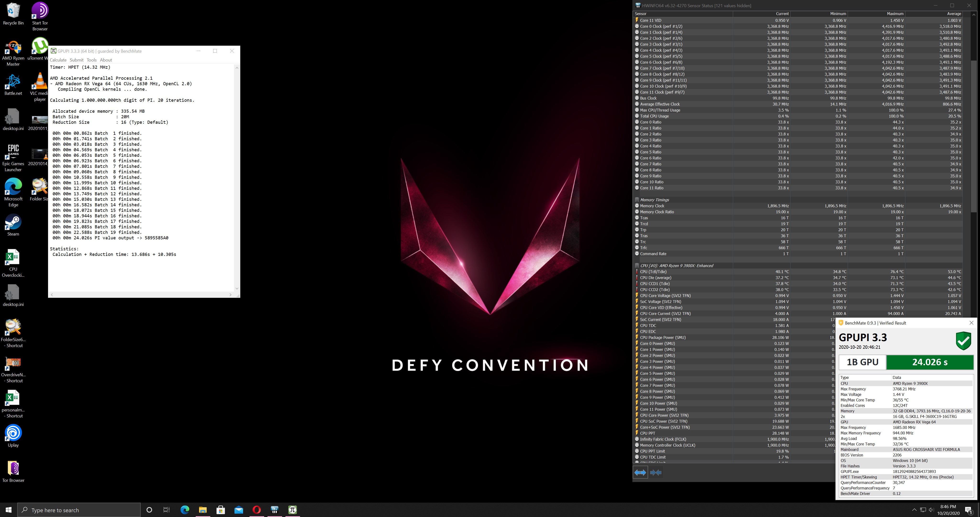Image resolution: width=980 pixels, height=517 pixels.
Task: Click Maximum column header in HWiNFO
Action: pos(877,14)
